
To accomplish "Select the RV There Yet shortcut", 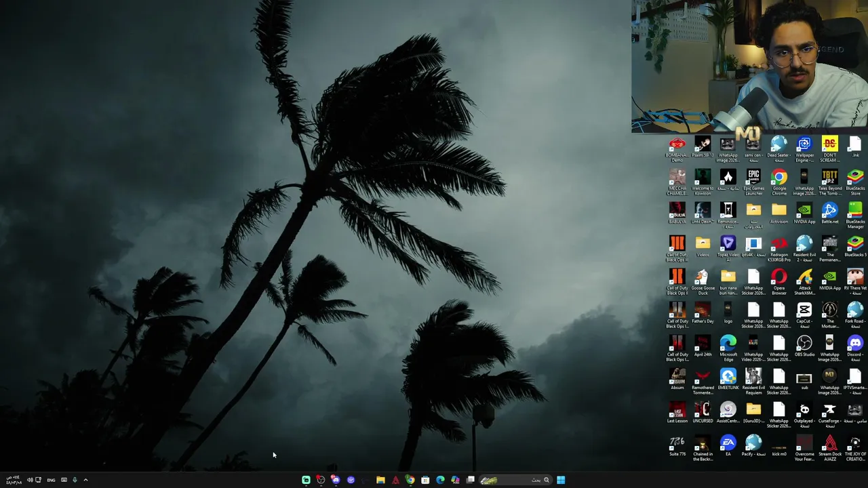I will pyautogui.click(x=855, y=282).
